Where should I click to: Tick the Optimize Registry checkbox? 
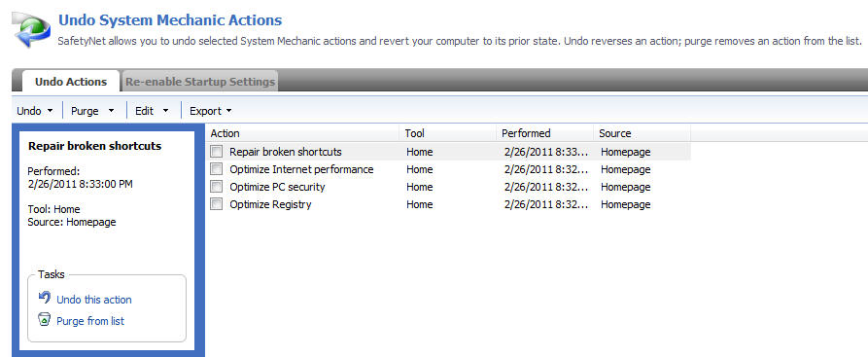click(x=217, y=204)
